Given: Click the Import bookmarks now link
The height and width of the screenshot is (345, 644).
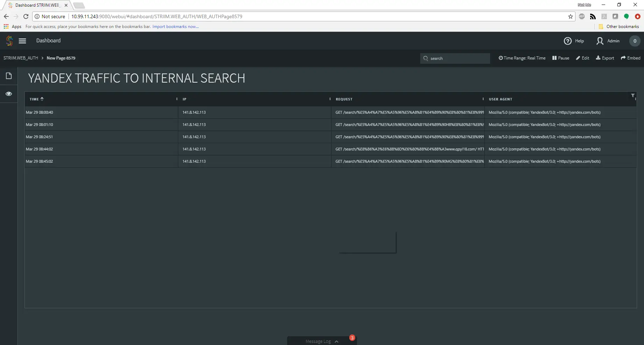Looking at the screenshot, I should pos(176,27).
